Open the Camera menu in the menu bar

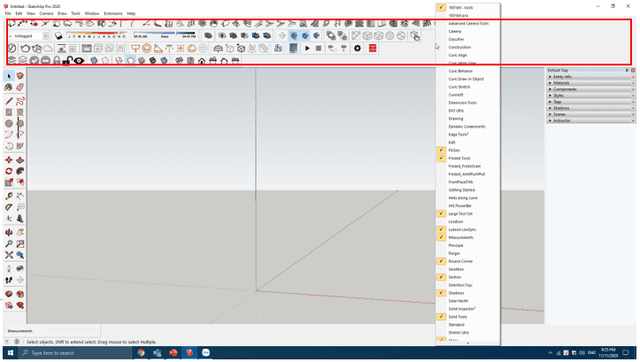pyautogui.click(x=46, y=13)
